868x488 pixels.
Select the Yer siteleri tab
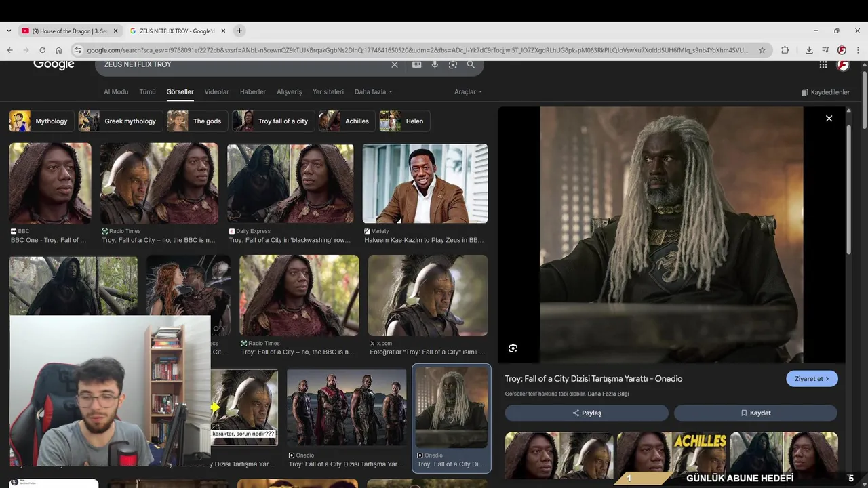(328, 91)
